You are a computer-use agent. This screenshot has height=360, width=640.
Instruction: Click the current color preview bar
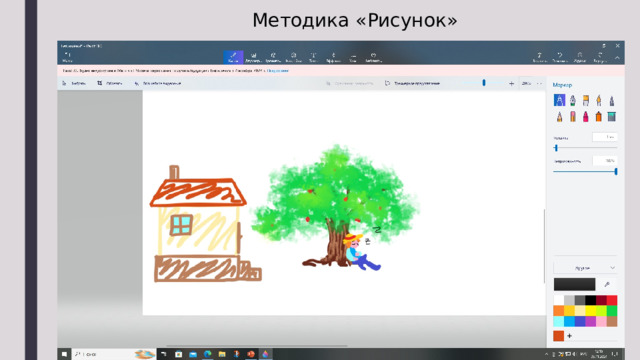click(x=574, y=284)
